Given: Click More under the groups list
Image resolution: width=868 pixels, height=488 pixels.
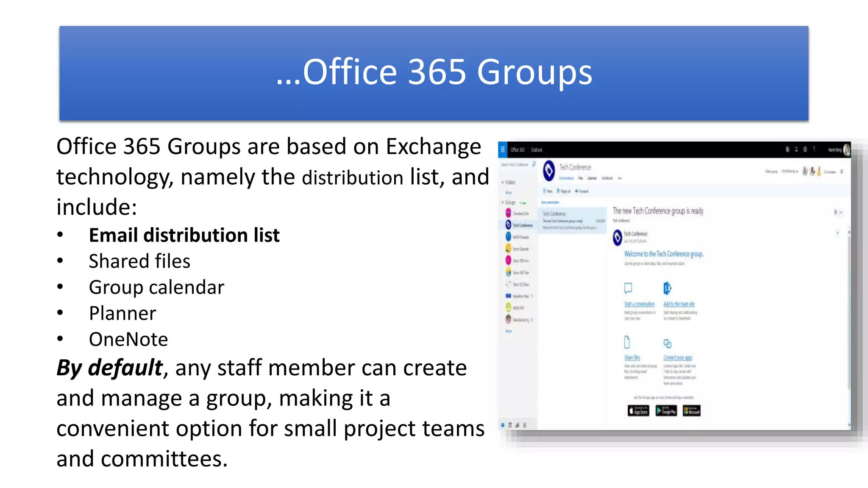Looking at the screenshot, I should tap(509, 331).
